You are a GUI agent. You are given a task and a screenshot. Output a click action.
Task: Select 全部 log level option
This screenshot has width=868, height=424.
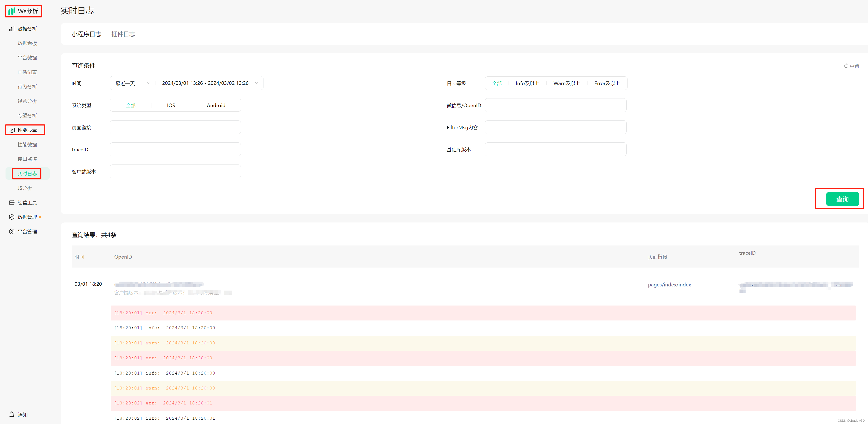tap(497, 83)
